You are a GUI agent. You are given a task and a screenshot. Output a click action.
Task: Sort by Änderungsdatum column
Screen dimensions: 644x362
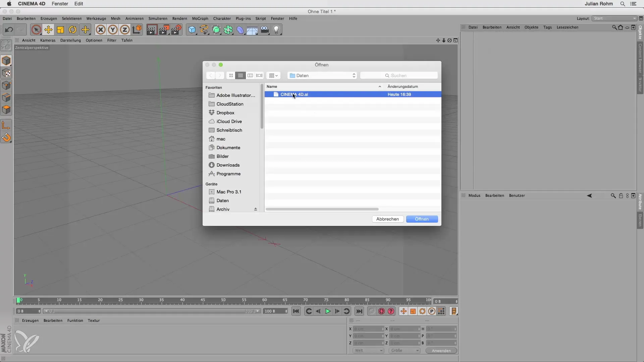pos(413,86)
